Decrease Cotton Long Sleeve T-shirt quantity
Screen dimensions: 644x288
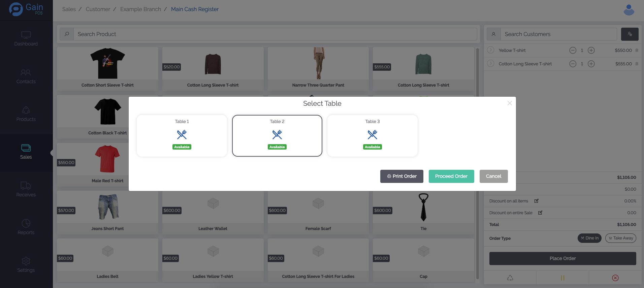(x=573, y=64)
